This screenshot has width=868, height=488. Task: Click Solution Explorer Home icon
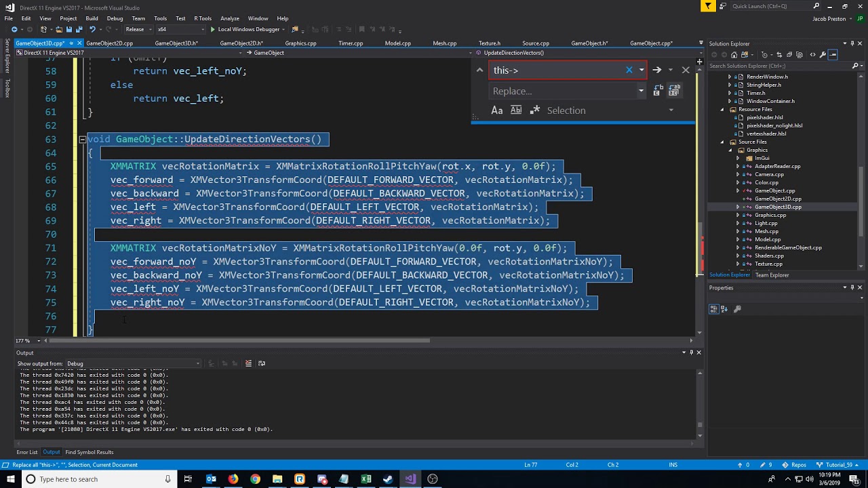[x=734, y=55]
